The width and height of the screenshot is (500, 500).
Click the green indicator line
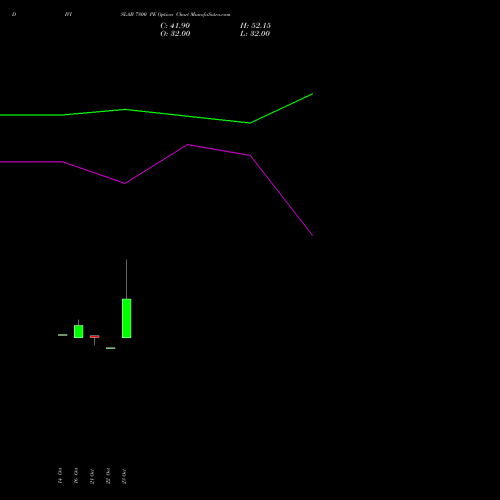pos(187,116)
